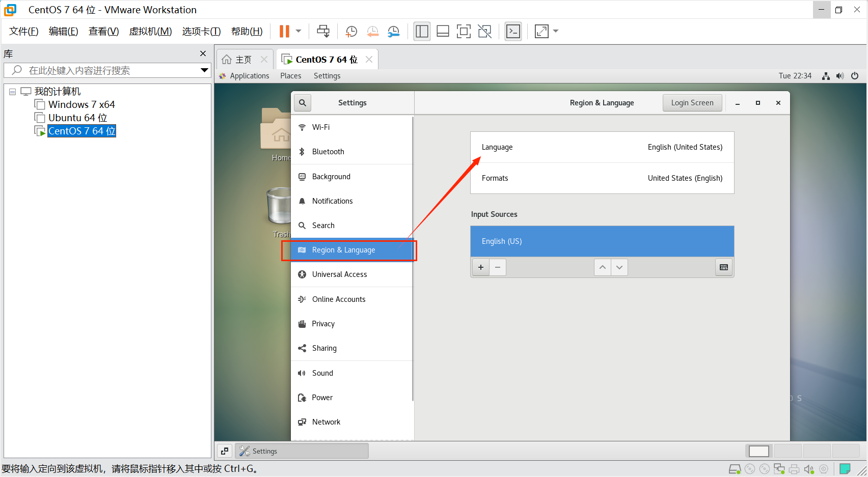Screen dimensions: 868x477
Task: Open Sharing settings panel
Action: tap(351, 348)
